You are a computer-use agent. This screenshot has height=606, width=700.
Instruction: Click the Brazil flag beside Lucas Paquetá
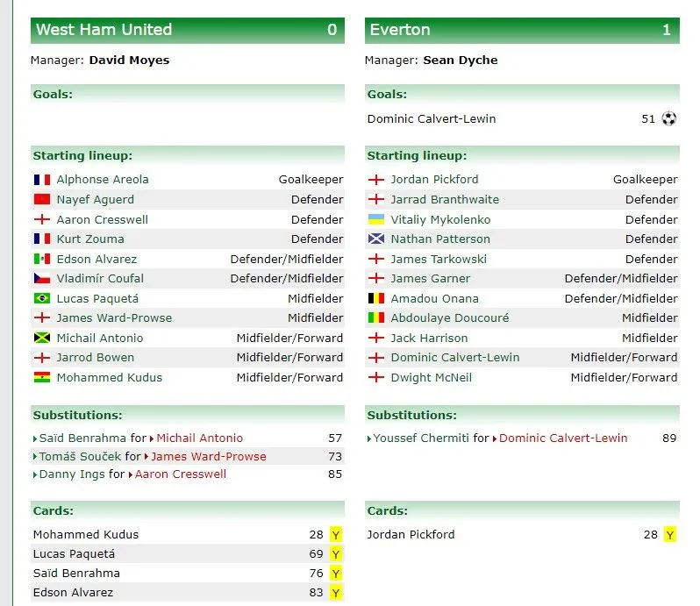pyautogui.click(x=42, y=299)
